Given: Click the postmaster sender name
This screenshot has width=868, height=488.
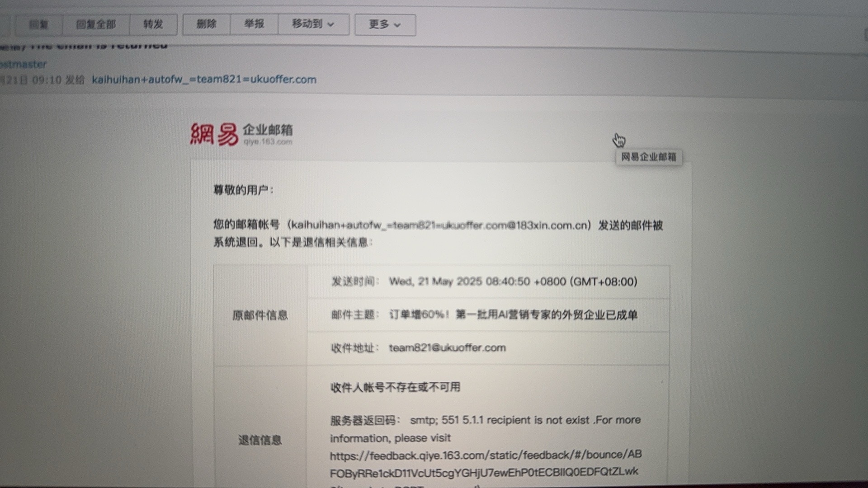Looking at the screenshot, I should click(24, 64).
